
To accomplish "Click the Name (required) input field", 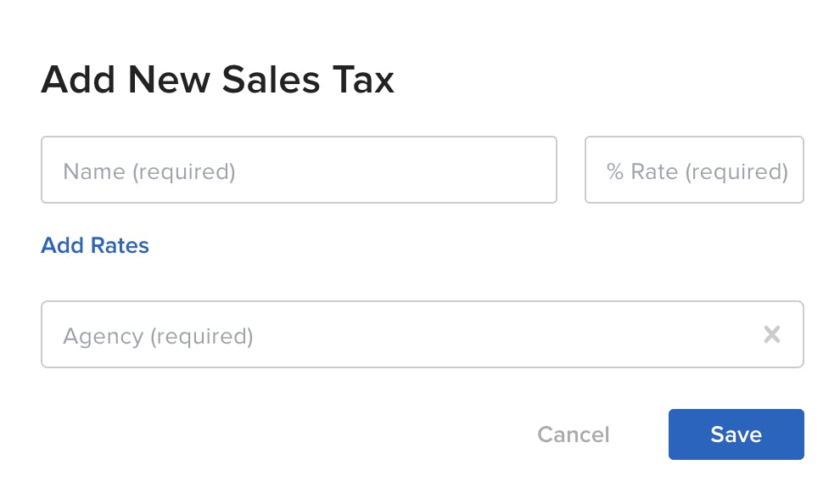I will (x=299, y=170).
